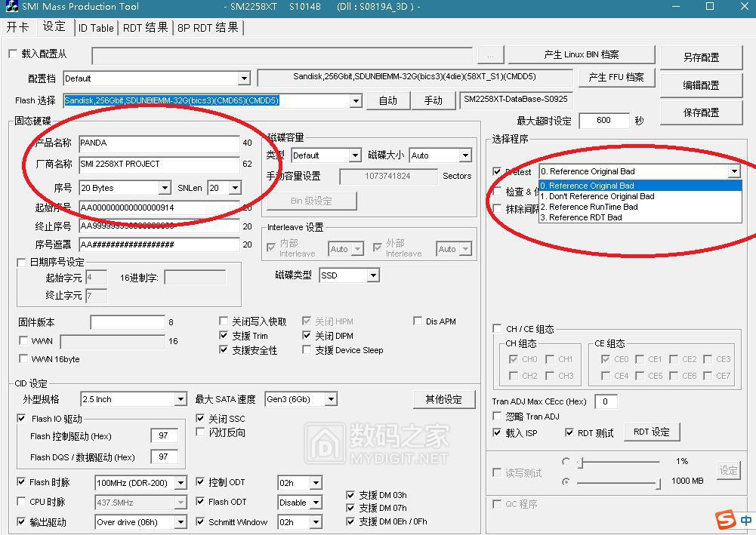Open the ID Table tab
The height and width of the screenshot is (535, 756).
click(96, 28)
